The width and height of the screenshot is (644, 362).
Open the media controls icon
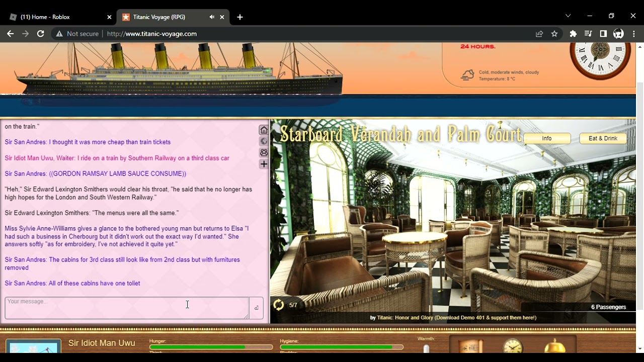[588, 34]
